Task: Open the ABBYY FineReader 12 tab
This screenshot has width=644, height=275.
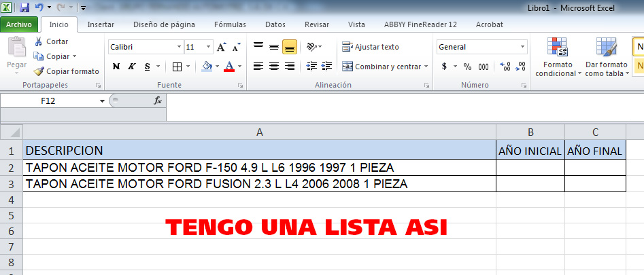Action: pos(420,24)
